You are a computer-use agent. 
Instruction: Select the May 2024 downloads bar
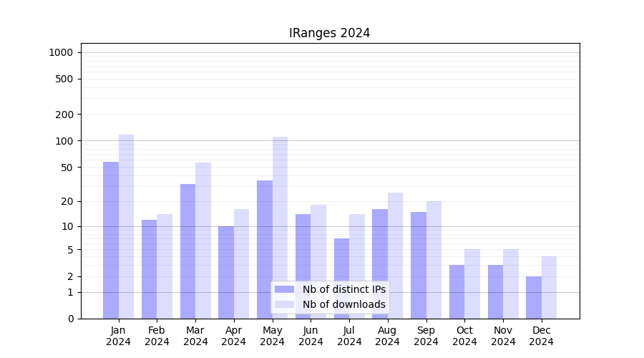point(280,228)
